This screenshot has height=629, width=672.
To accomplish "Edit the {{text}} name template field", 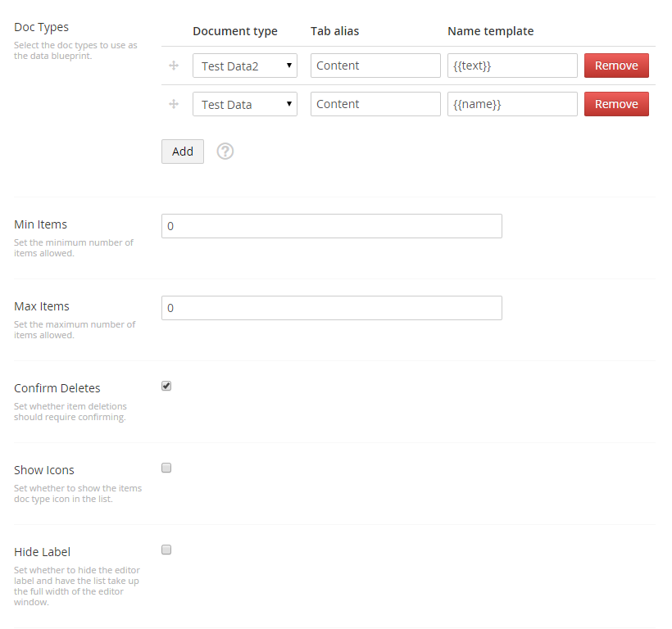I will 512,66.
